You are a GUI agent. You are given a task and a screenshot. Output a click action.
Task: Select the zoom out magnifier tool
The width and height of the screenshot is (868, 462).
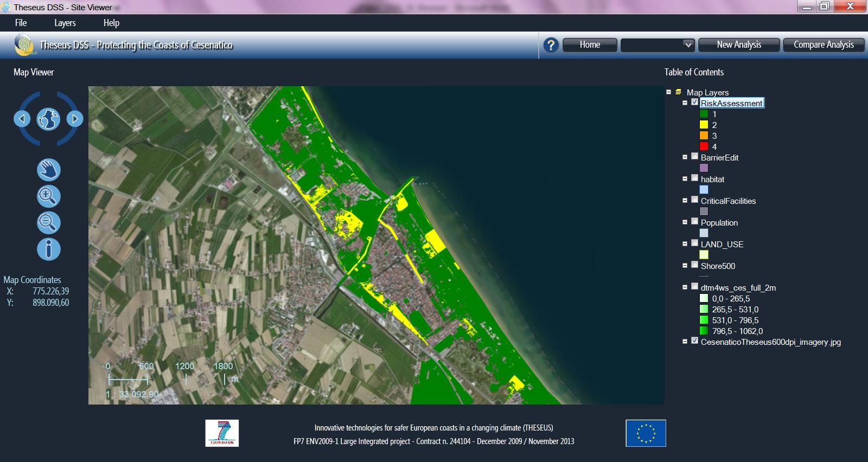click(48, 222)
